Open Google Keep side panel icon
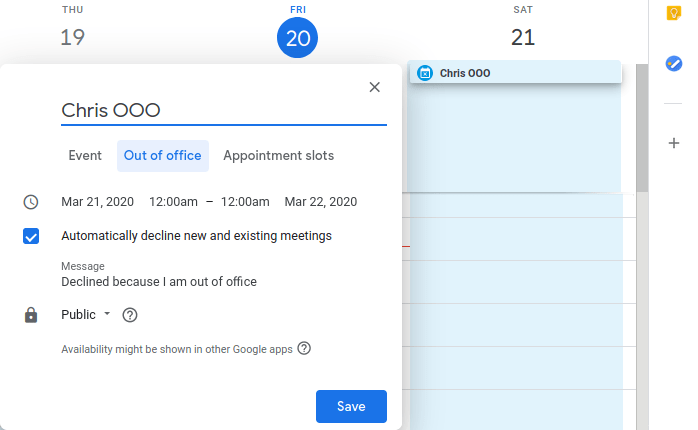The width and height of the screenshot is (698, 430). [674, 13]
